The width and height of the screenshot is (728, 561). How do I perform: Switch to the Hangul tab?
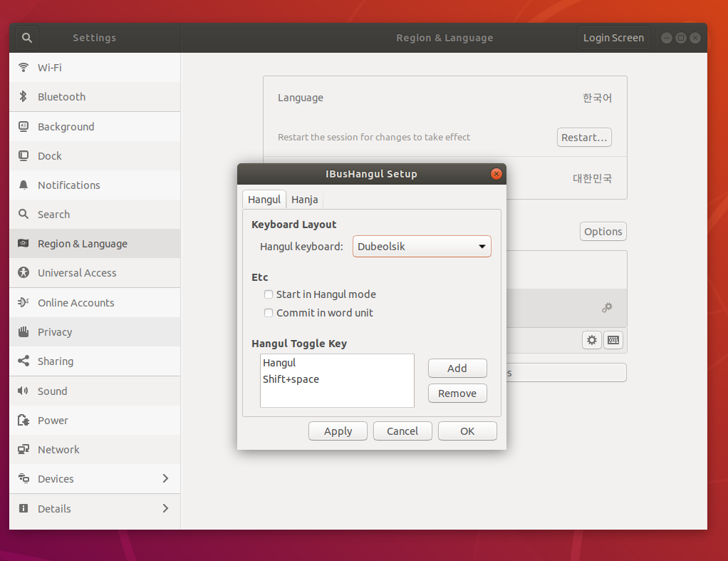(264, 200)
